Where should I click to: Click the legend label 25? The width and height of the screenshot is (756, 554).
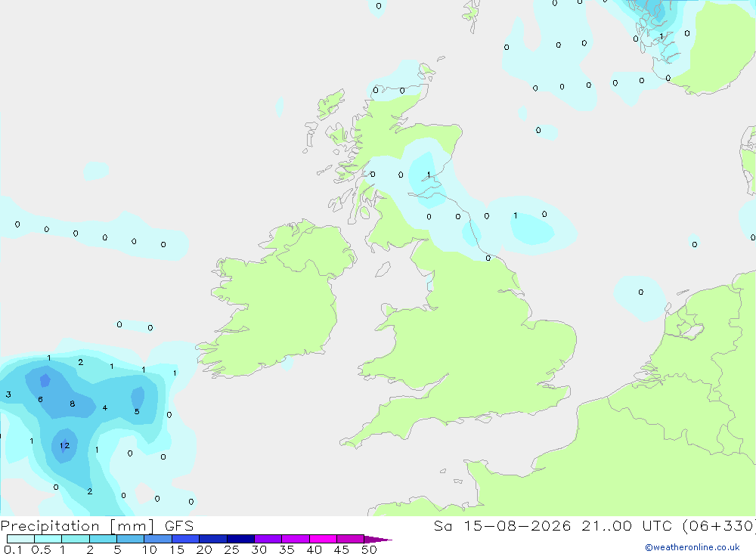(231, 549)
